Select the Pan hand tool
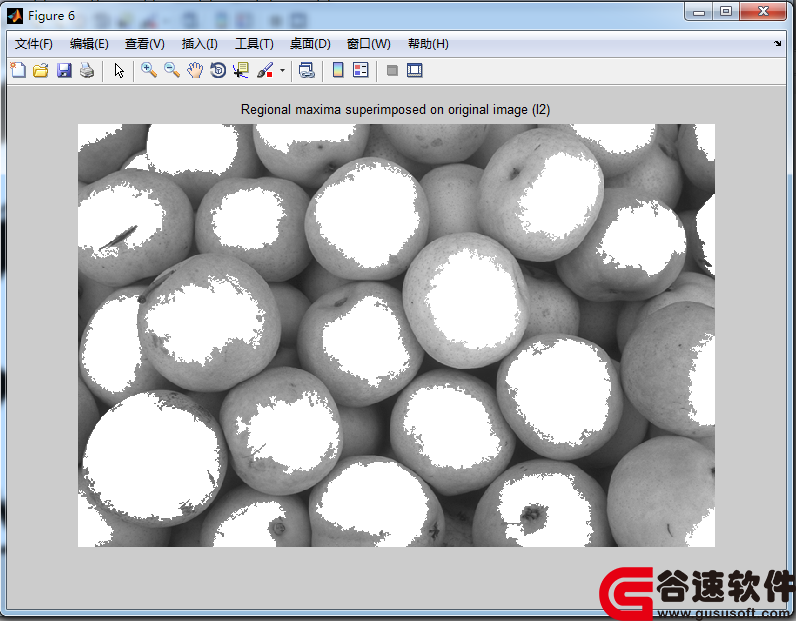 (195, 70)
